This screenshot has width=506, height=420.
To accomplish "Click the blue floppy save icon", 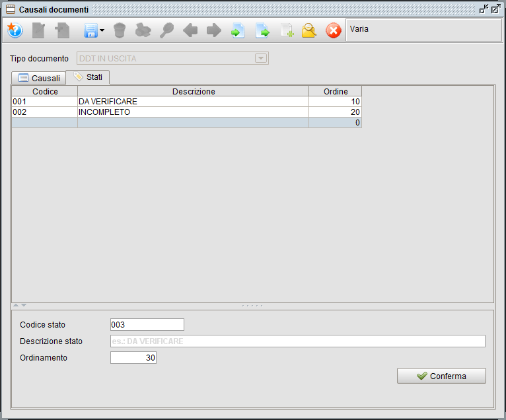I will point(90,30).
